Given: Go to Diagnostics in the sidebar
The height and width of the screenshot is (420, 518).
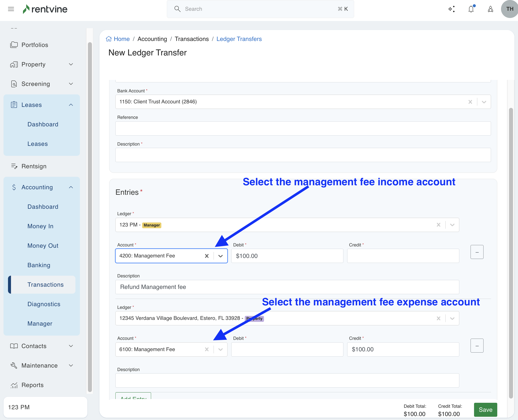Looking at the screenshot, I should pos(44,304).
